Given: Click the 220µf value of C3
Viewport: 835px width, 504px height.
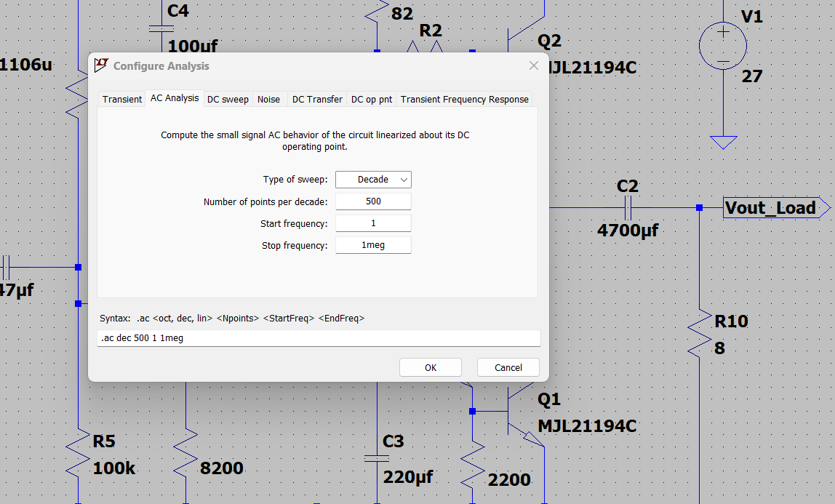Looking at the screenshot, I should [408, 477].
